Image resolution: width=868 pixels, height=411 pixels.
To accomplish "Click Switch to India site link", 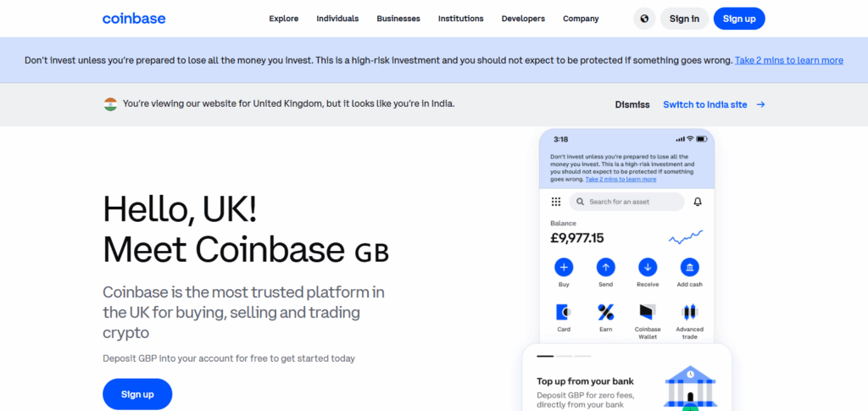I will tap(705, 104).
